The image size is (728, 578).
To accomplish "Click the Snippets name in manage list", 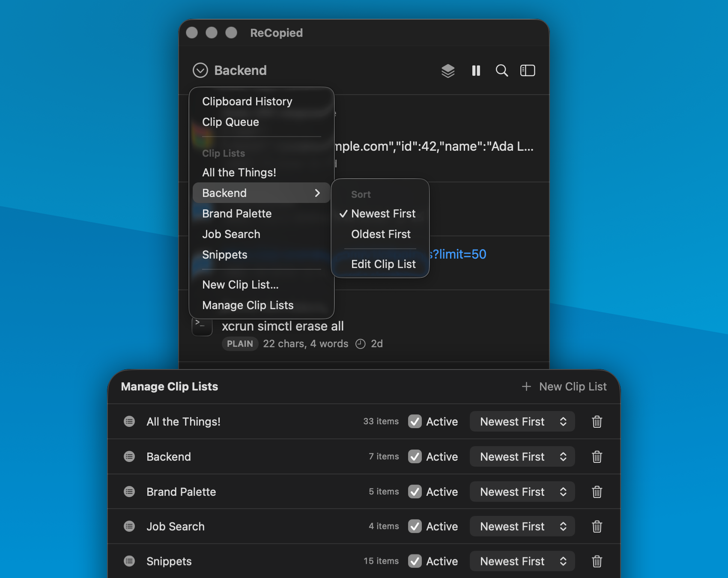I will point(169,561).
